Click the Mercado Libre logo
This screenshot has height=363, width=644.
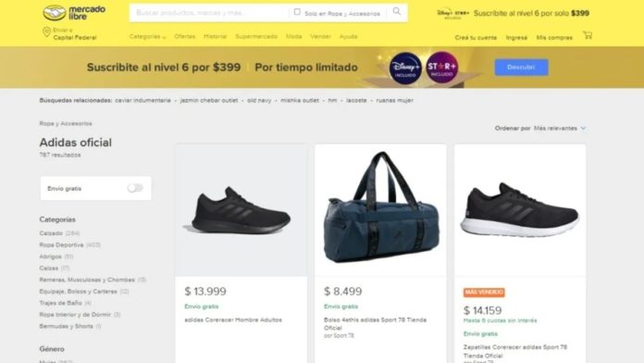(x=74, y=13)
